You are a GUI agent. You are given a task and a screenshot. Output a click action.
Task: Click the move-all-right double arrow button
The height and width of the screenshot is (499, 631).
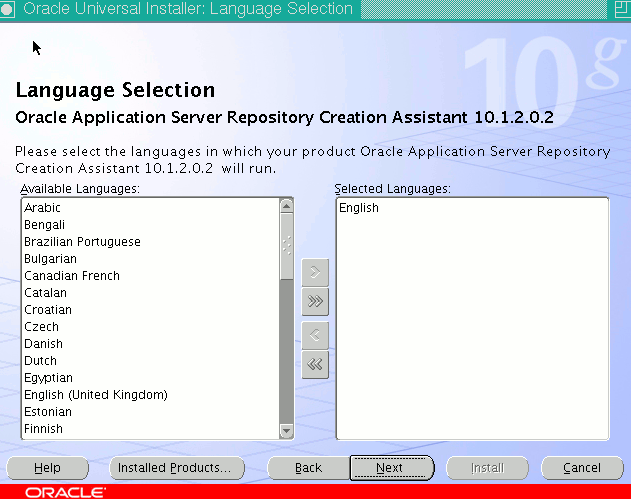[x=315, y=301]
